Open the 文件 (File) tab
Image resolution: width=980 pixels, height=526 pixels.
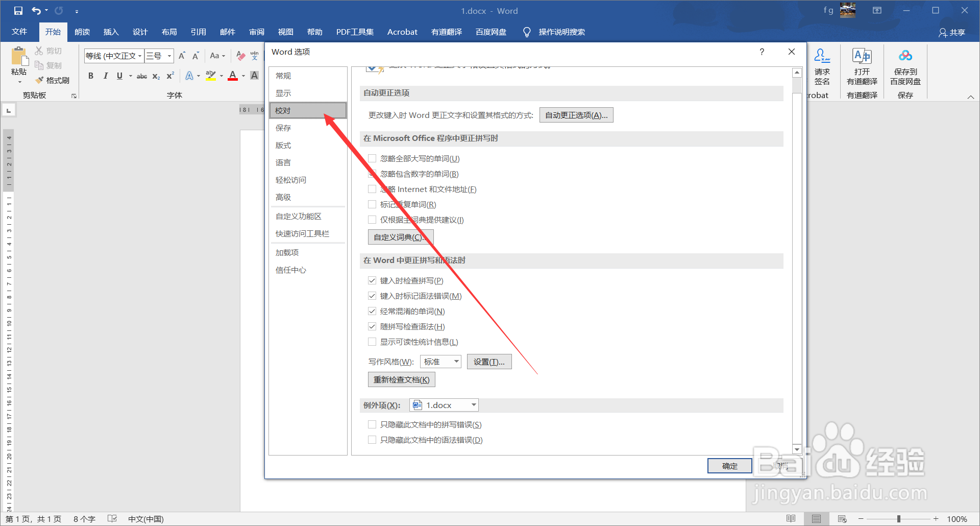(19, 32)
